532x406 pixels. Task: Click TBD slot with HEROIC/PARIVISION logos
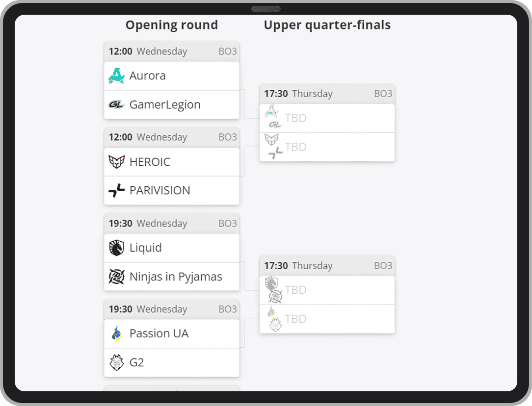pyautogui.click(x=327, y=147)
